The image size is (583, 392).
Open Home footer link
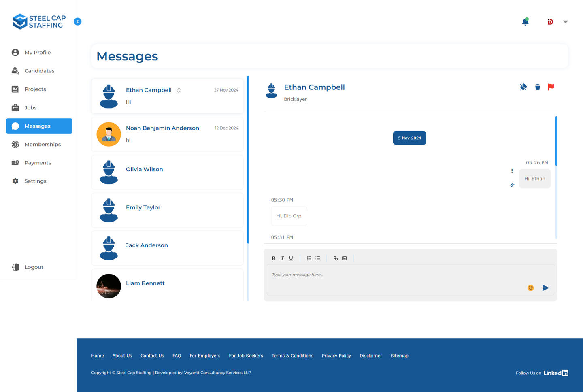point(98,356)
